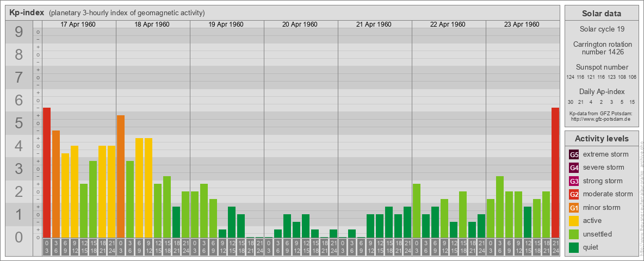Select the 21 Apr 1960 date header

[x=374, y=24]
